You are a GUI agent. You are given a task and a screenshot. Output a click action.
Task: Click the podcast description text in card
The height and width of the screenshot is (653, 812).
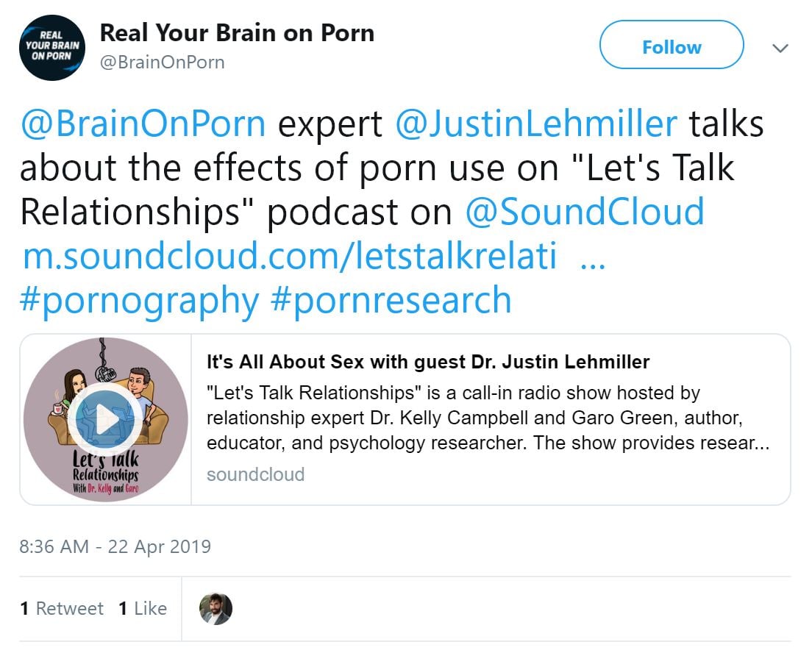[488, 418]
